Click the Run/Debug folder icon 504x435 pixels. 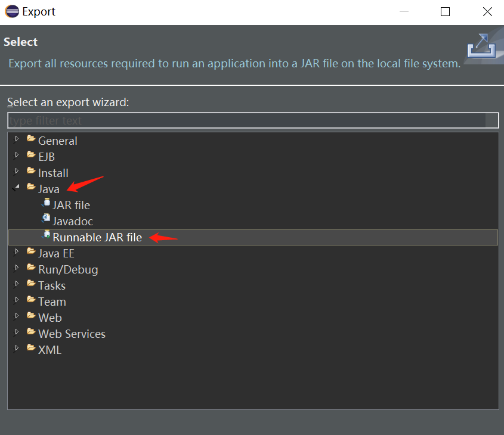pyautogui.click(x=31, y=267)
